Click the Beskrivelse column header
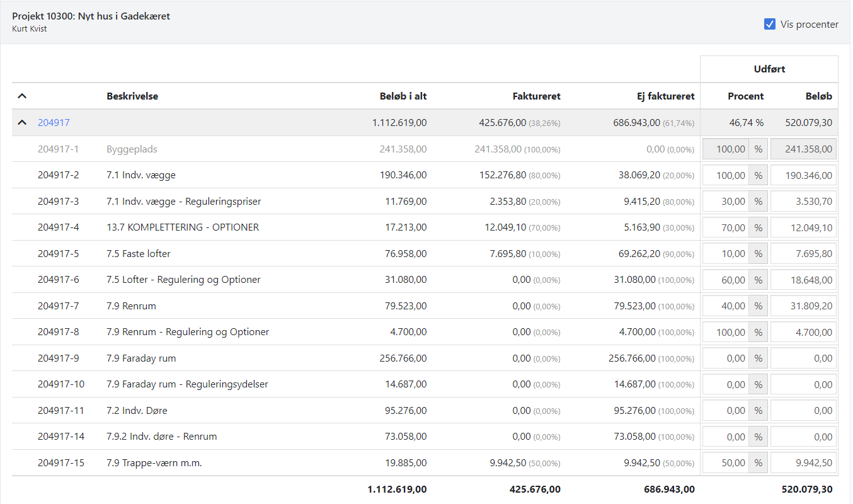The height and width of the screenshot is (504, 853). [x=132, y=96]
